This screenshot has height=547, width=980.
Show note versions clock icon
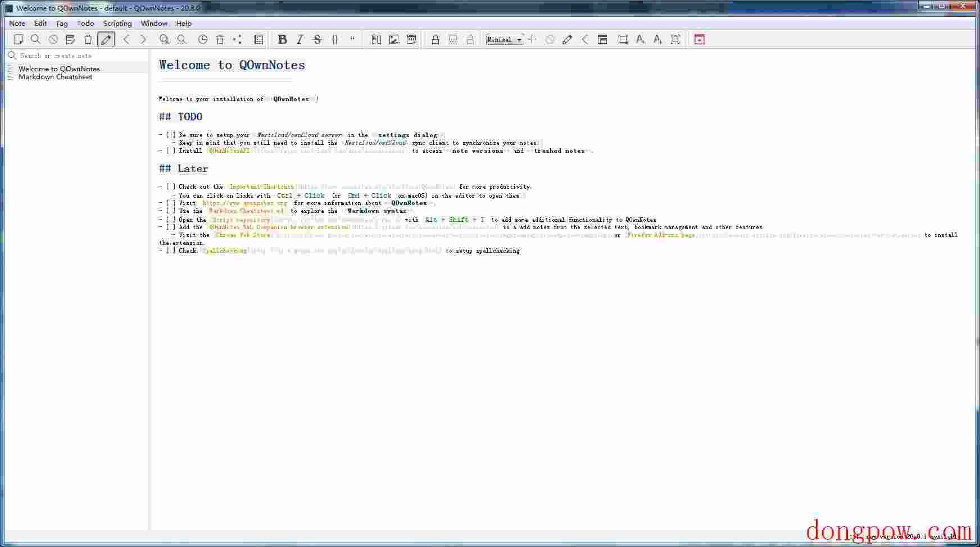click(203, 39)
